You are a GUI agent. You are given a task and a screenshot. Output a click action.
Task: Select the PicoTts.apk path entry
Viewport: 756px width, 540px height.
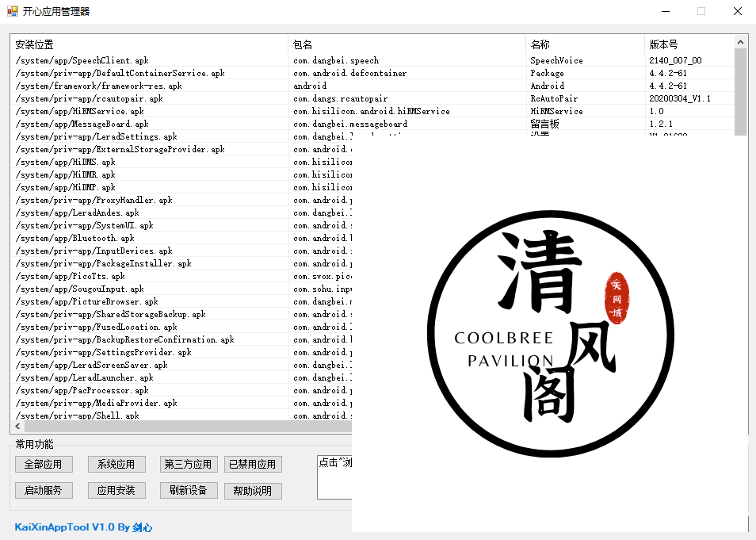pos(70,277)
